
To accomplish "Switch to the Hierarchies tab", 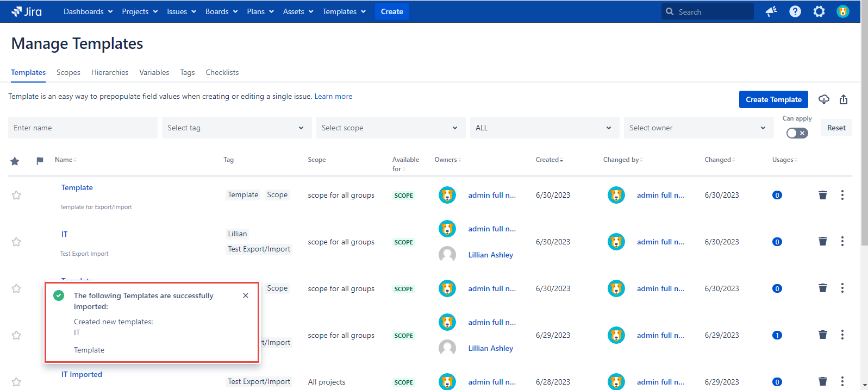I will click(110, 72).
